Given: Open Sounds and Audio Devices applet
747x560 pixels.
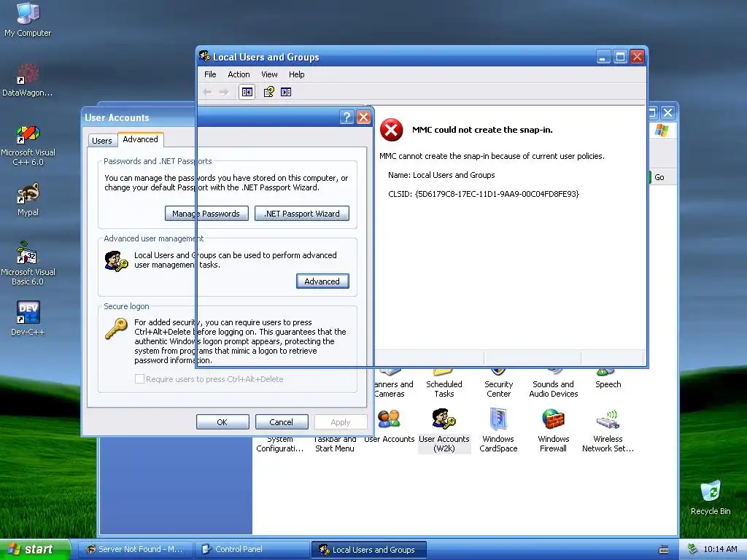Looking at the screenshot, I should click(x=553, y=383).
